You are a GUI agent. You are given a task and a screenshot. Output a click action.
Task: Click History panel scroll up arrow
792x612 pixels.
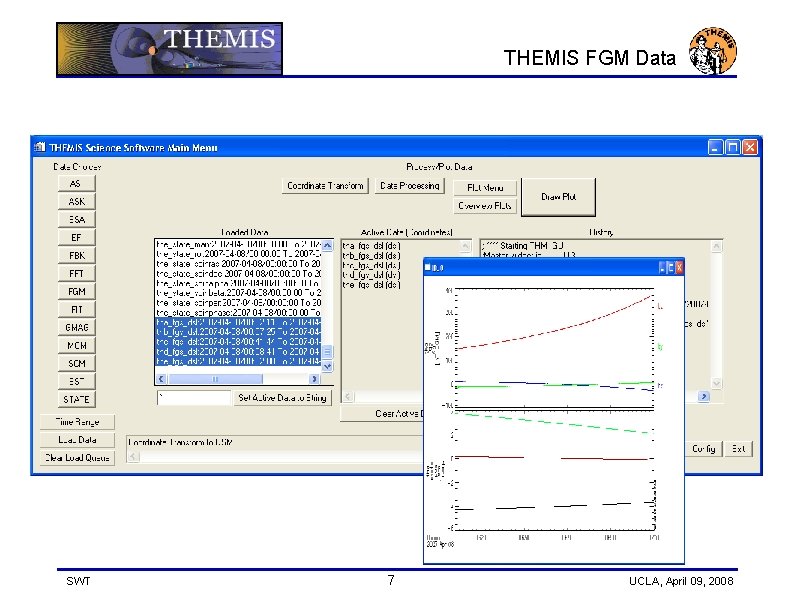[716, 246]
